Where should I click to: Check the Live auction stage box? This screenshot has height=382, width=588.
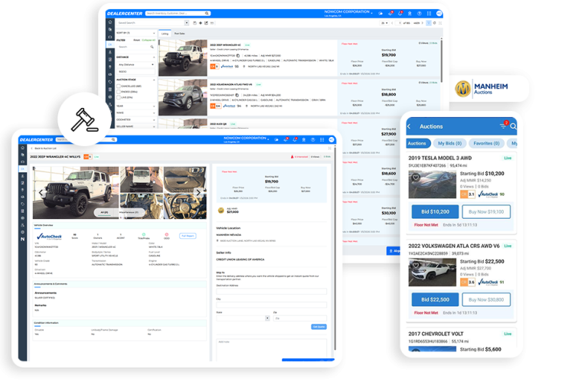click(x=119, y=97)
